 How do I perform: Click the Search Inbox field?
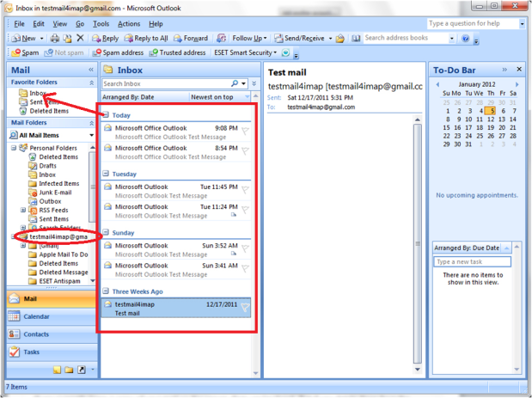coord(166,83)
